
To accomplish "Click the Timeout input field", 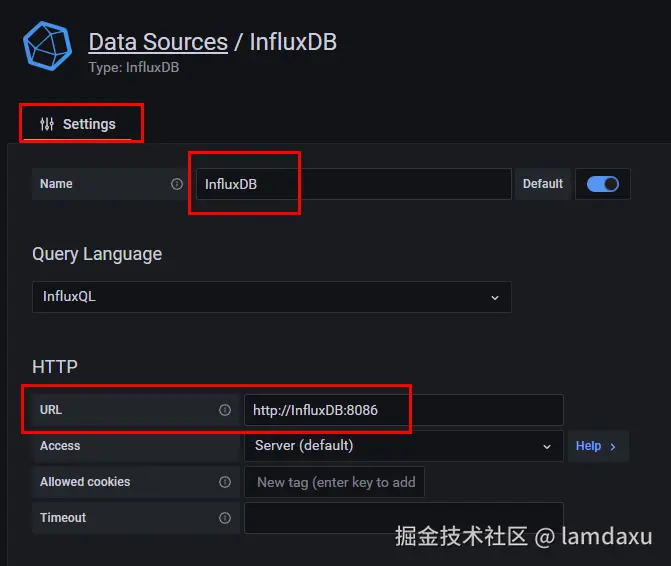I will click(x=403, y=518).
